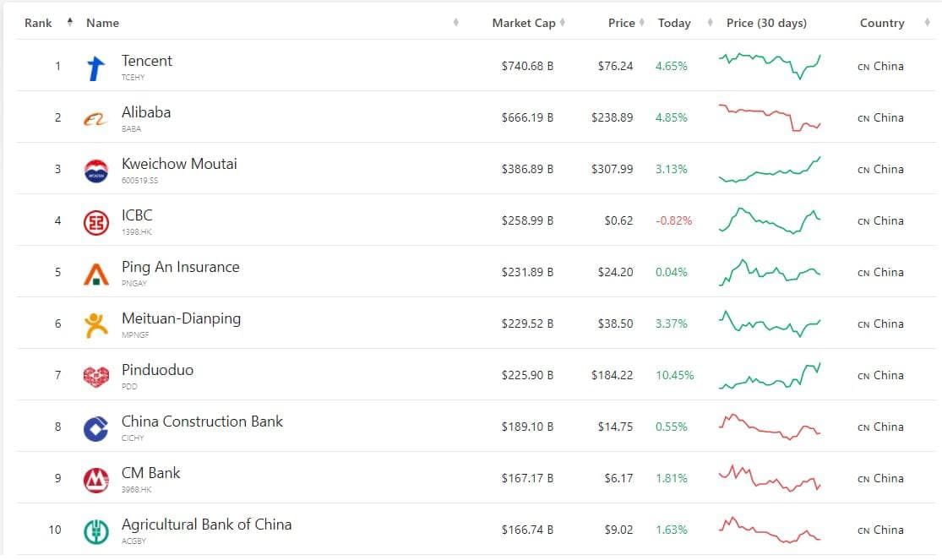This screenshot has width=942, height=560.
Task: Click the PDD ticker symbol
Action: [x=129, y=386]
